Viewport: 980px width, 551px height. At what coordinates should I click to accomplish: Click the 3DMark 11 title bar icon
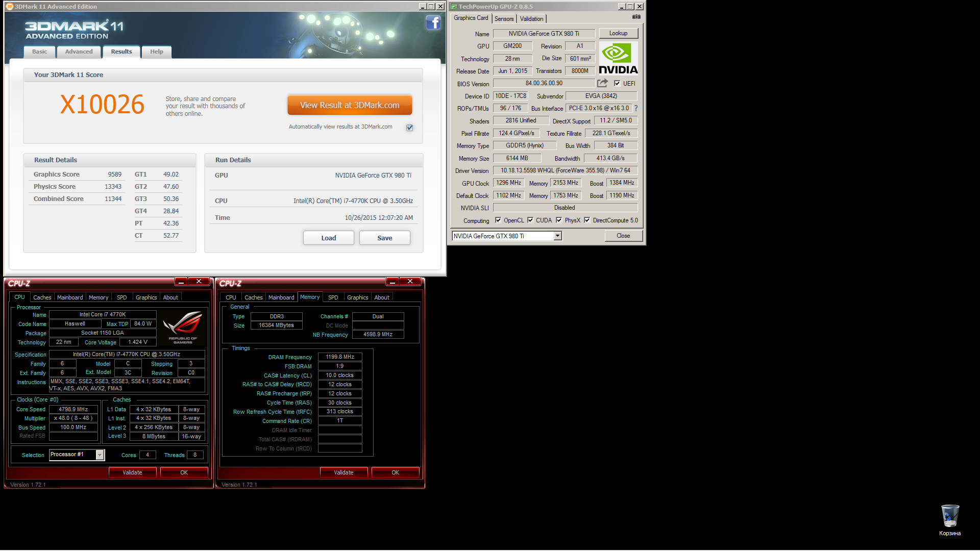9,7
